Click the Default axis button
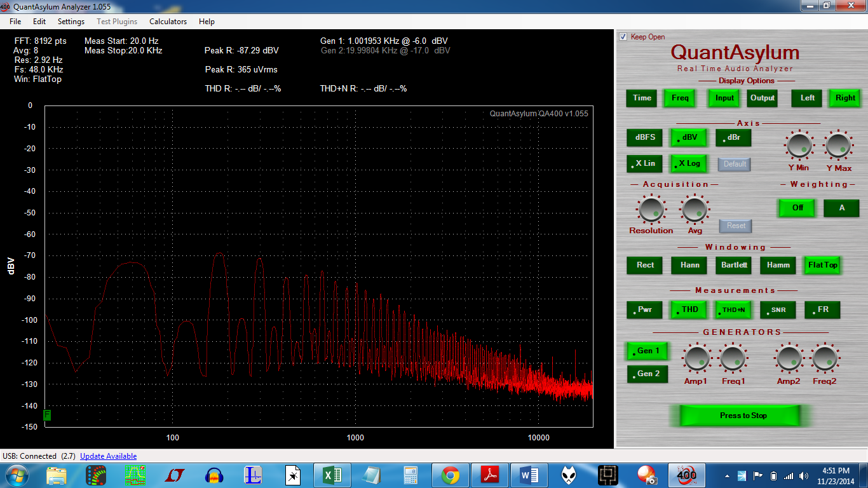The height and width of the screenshot is (488, 868). point(735,164)
